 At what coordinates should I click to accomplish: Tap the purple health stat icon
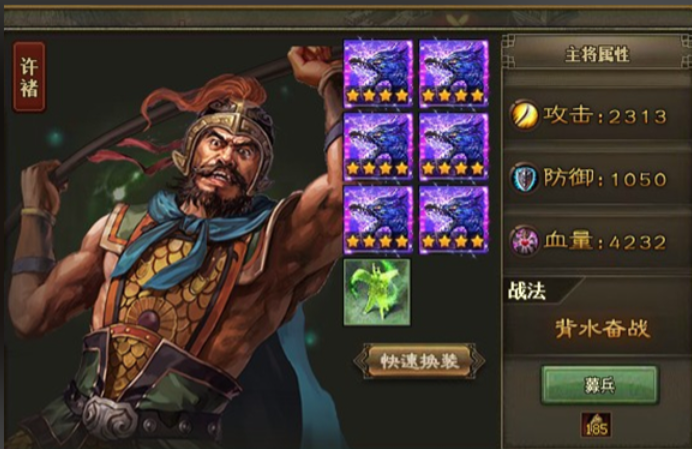pyautogui.click(x=524, y=241)
